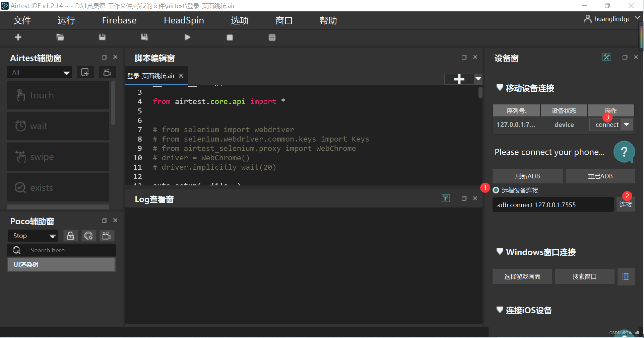Close the Airtest assistant panel

pyautogui.click(x=115, y=57)
